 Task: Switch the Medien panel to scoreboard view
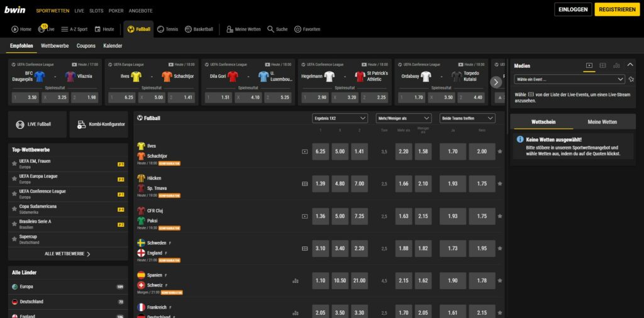coord(602,65)
